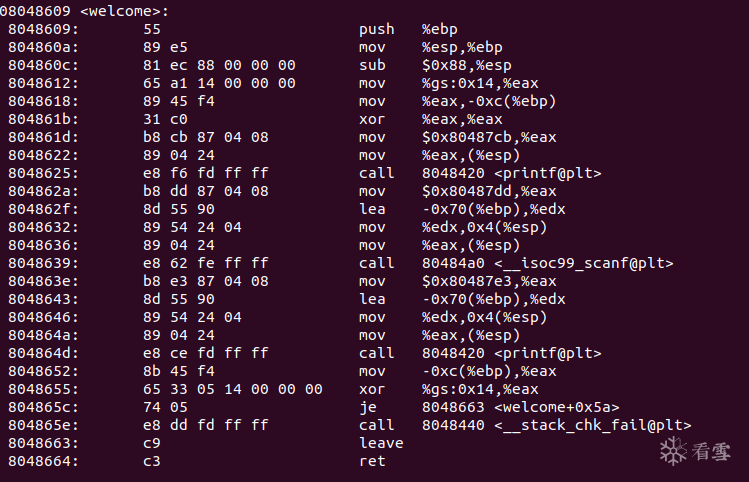Click the second printf@plt call at 804864d

coord(480,353)
